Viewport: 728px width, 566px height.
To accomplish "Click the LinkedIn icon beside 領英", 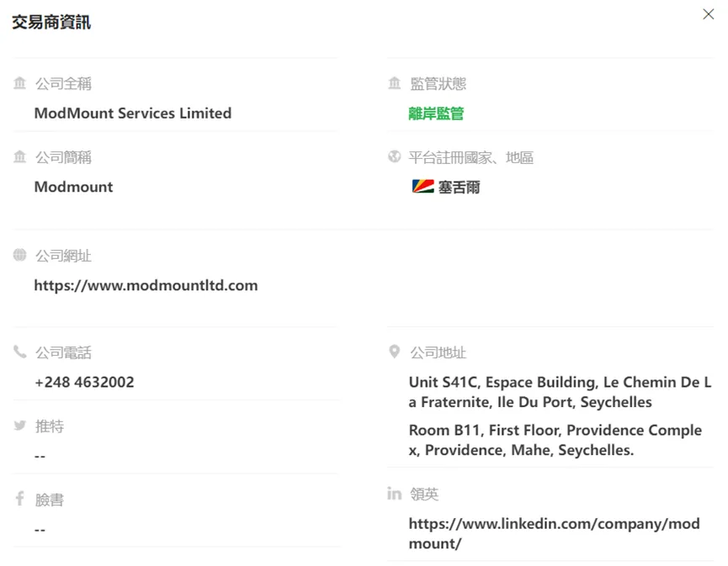I will pyautogui.click(x=394, y=493).
